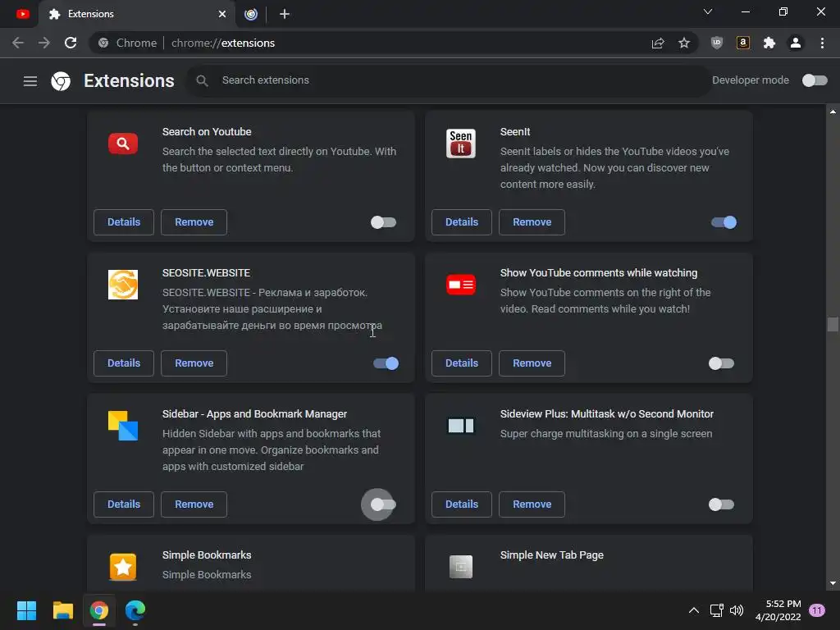Remove the SEOSITE.WEBSITE extension

(x=194, y=363)
